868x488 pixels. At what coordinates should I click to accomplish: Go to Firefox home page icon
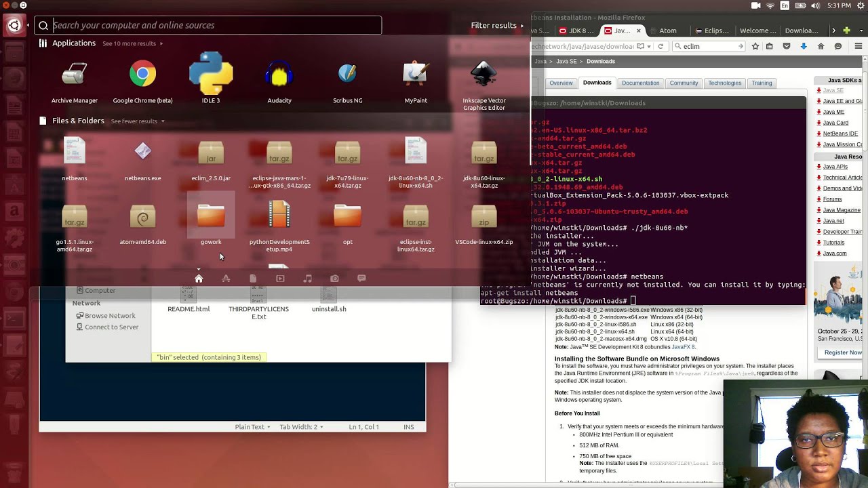(x=821, y=46)
